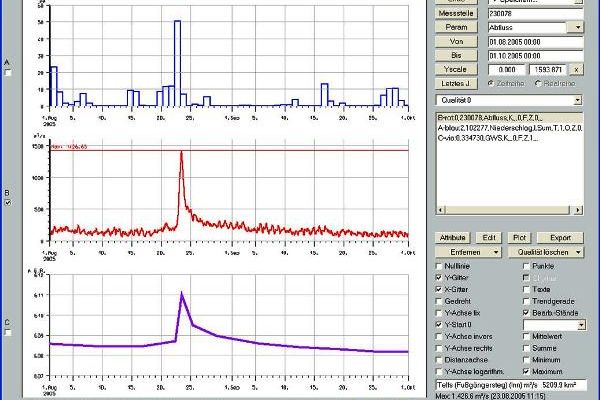
Task: Open the Param dropdown arrow for Abfluss
Action: point(577,27)
